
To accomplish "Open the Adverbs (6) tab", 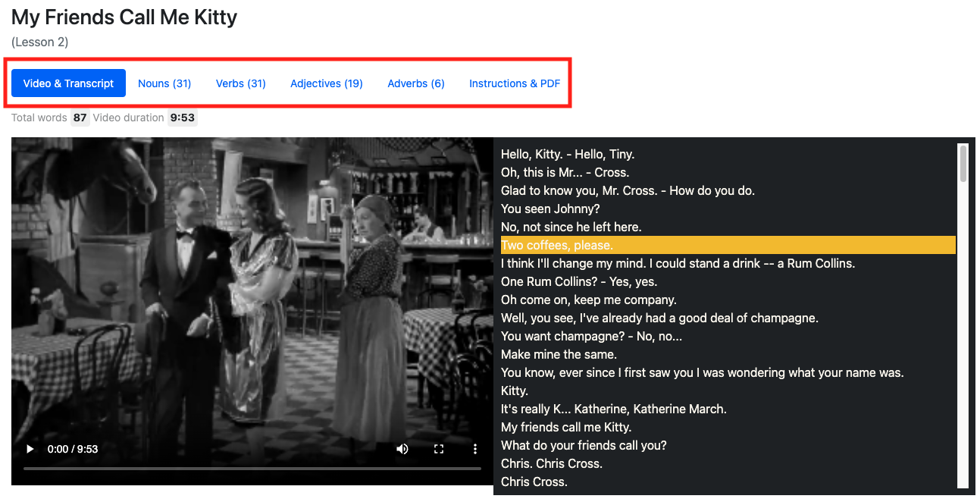I will (x=416, y=83).
